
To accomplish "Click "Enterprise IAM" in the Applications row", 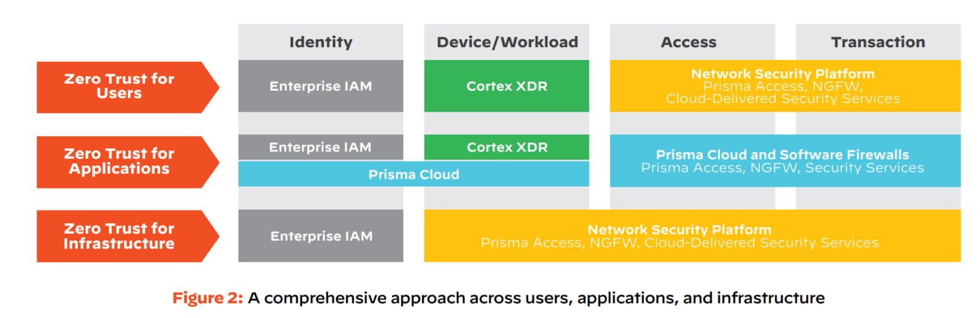I will (321, 147).
